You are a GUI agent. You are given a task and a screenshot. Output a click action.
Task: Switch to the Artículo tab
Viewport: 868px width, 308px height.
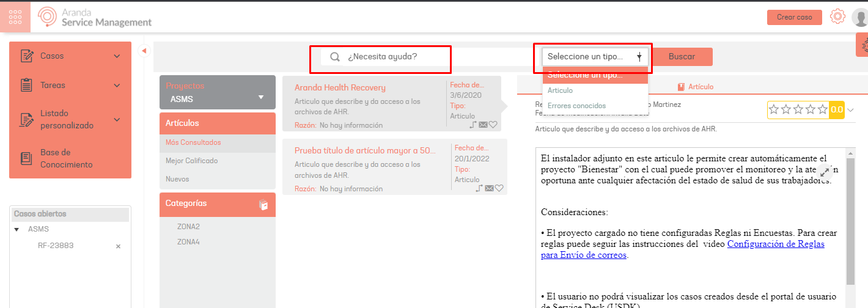pos(695,87)
